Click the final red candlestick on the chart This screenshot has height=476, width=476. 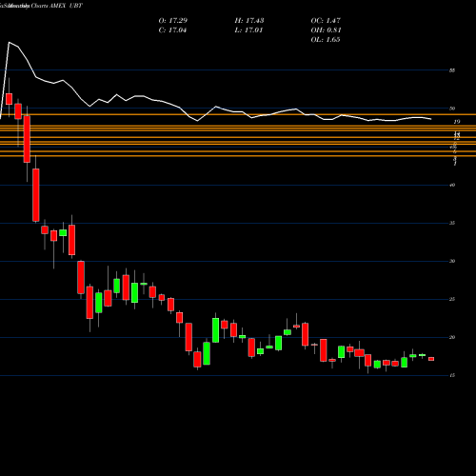coord(431,359)
